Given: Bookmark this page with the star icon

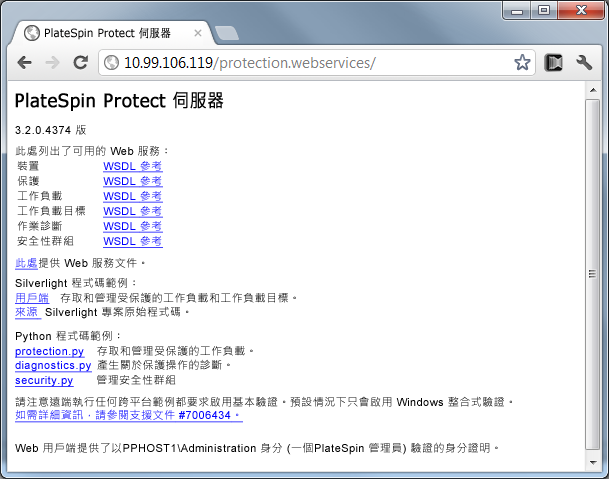Looking at the screenshot, I should 522,63.
